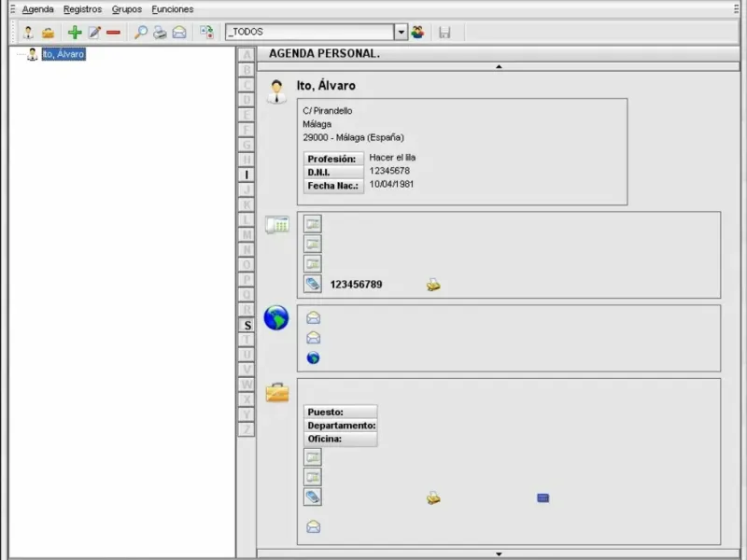Click the Fecha Nac. label
This screenshot has width=747, height=560.
pos(333,186)
